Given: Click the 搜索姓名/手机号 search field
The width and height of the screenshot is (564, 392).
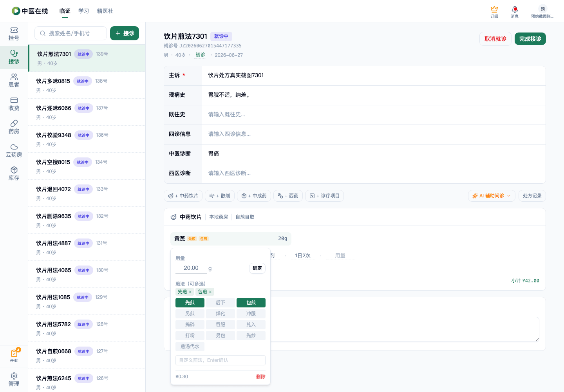Looking at the screenshot, I should [x=70, y=33].
